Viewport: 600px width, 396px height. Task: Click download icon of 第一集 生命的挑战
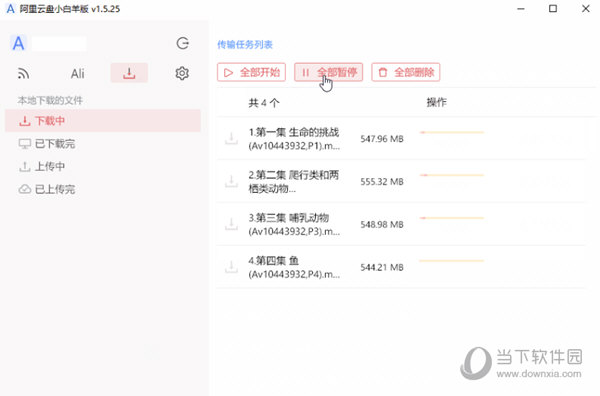(x=231, y=139)
